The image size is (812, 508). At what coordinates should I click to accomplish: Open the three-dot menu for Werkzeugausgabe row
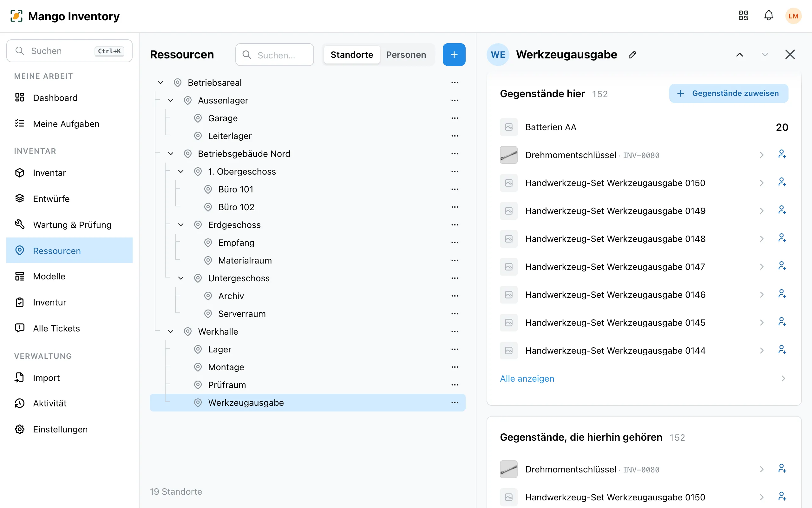tap(455, 403)
